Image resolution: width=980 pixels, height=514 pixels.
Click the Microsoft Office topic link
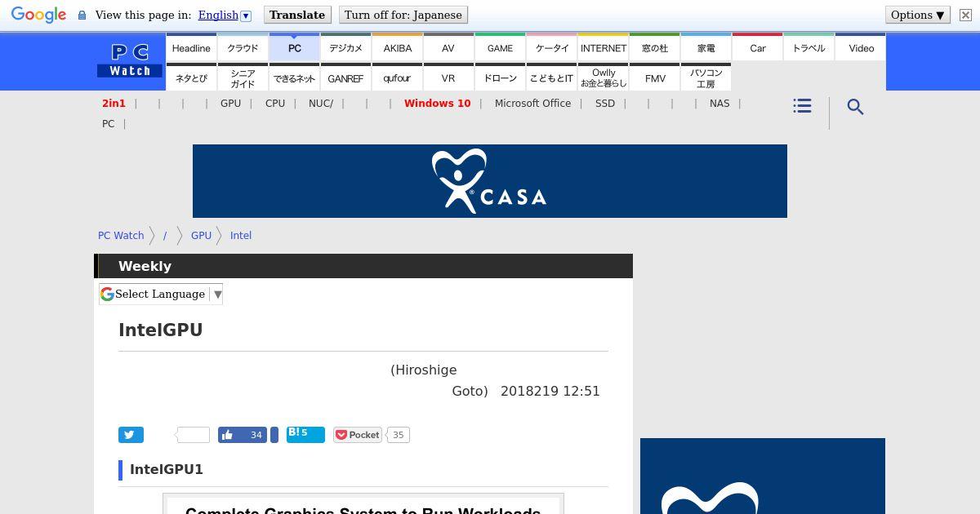[532, 104]
